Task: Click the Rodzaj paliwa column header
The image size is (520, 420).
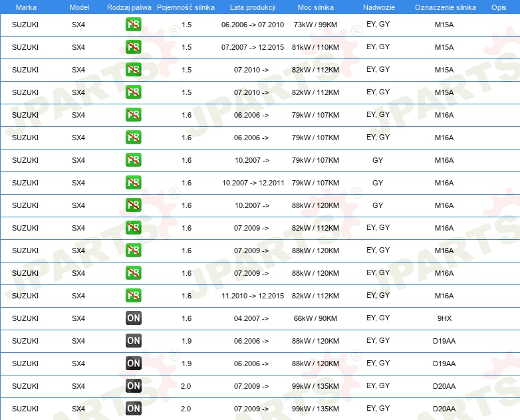Action: point(129,7)
